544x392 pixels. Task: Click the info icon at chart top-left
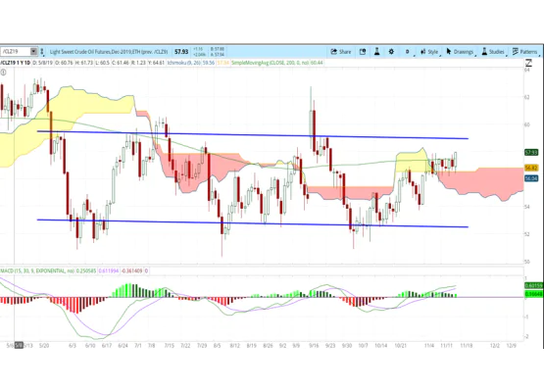click(3, 73)
